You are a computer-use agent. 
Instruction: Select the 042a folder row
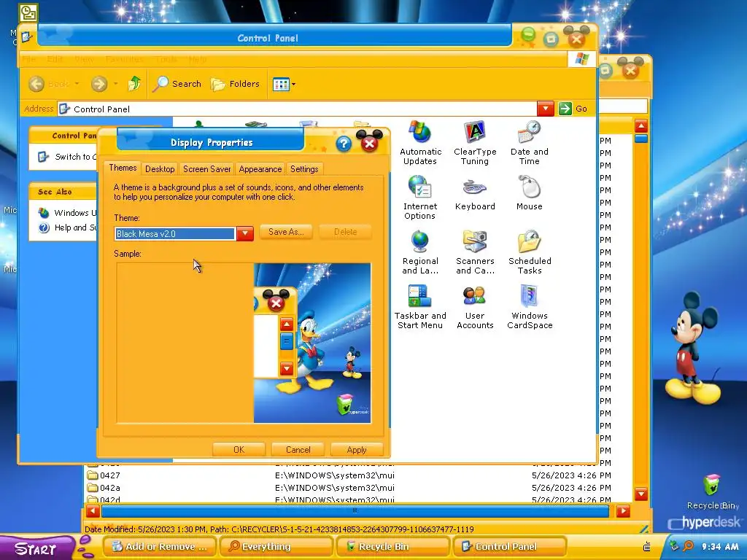coord(349,488)
